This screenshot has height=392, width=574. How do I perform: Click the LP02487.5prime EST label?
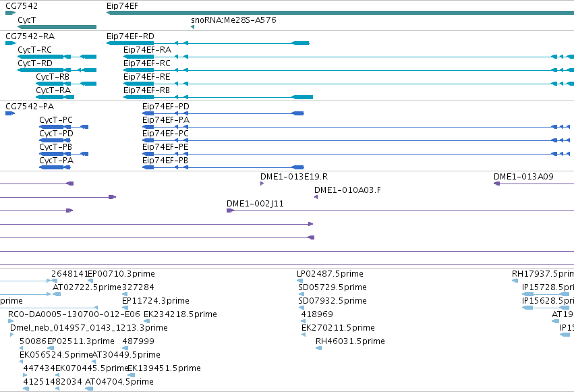330,274
